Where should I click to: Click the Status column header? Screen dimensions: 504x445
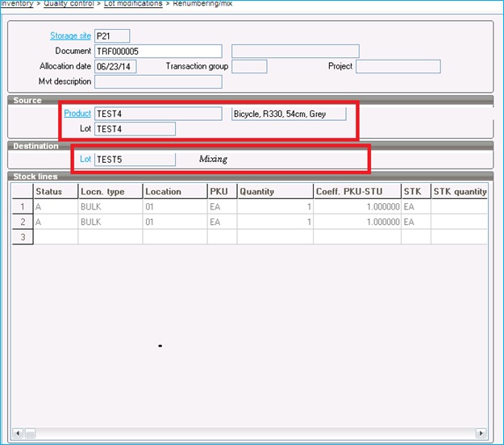[56, 192]
